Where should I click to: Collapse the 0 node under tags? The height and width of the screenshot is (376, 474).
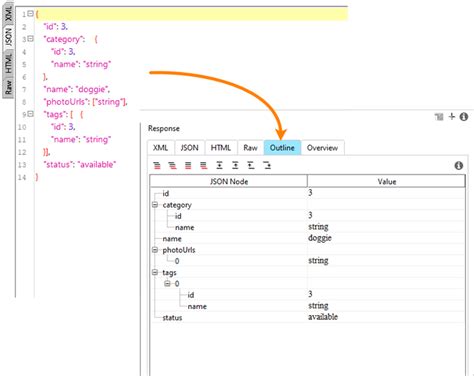click(x=167, y=284)
